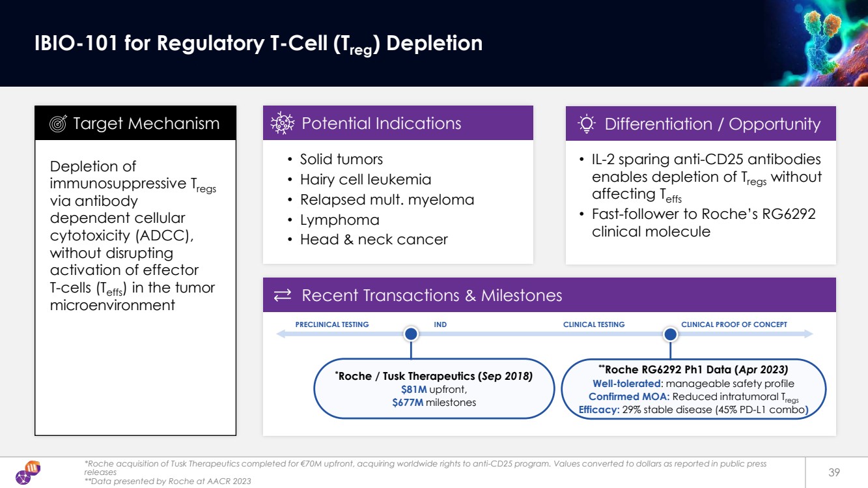The height and width of the screenshot is (488, 868).
Task: Select the timeline dot near Clinical Proof of Concept
Action: 670,334
